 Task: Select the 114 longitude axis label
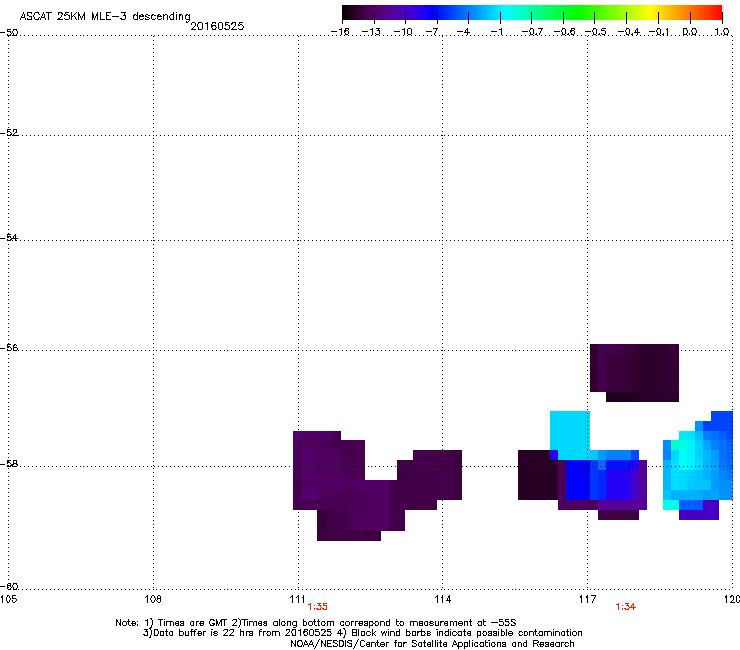pos(443,599)
